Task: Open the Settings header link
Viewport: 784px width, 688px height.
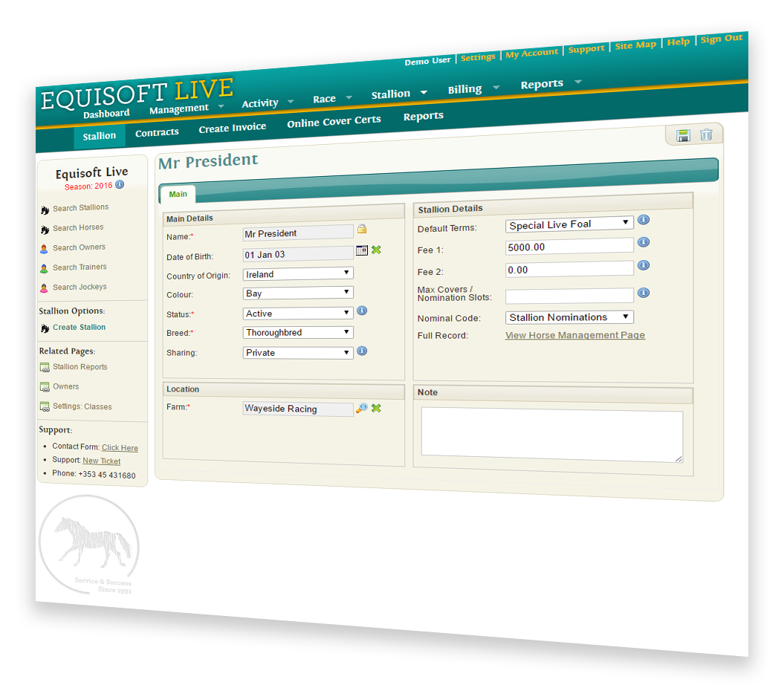Action: click(x=478, y=57)
